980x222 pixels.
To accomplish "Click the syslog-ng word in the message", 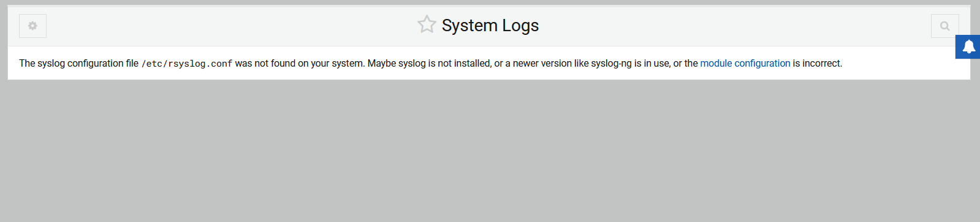I will [x=611, y=64].
